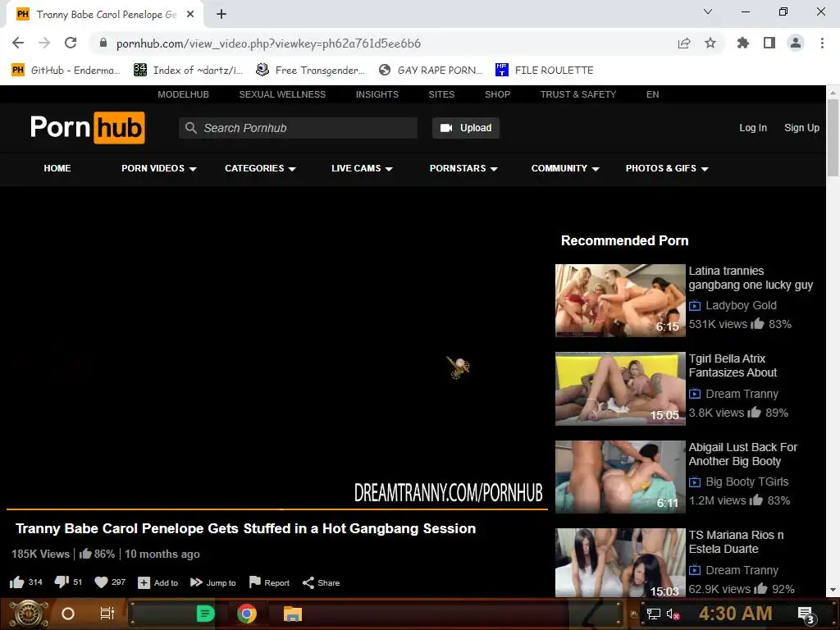Click the Report flag icon
This screenshot has height=630, width=840.
point(255,582)
